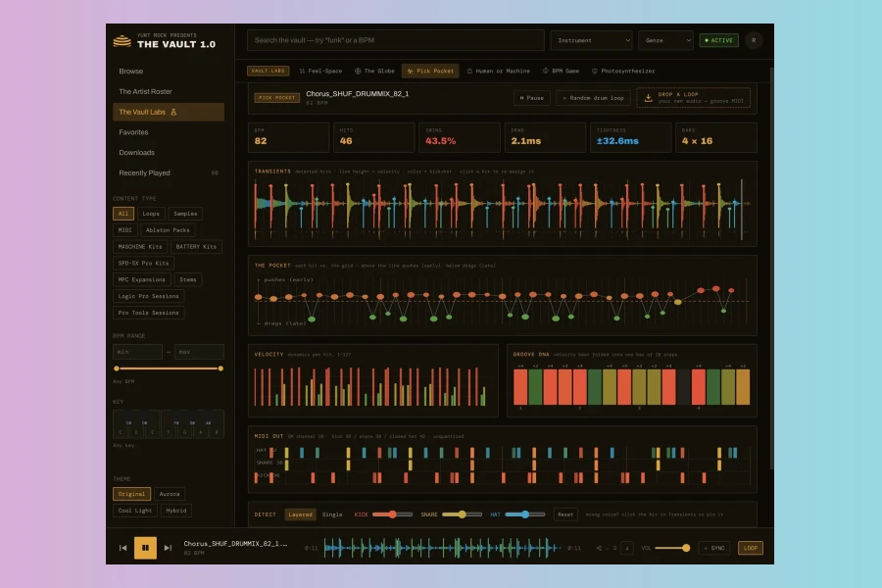Click the globe icon of The Globe tab
882x588 pixels.
click(358, 72)
